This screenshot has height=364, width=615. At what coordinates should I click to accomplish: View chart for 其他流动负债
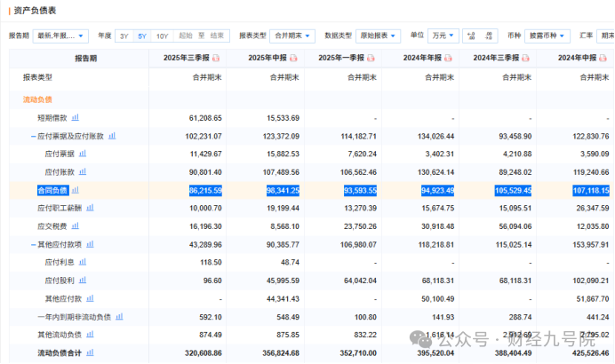[90, 334]
